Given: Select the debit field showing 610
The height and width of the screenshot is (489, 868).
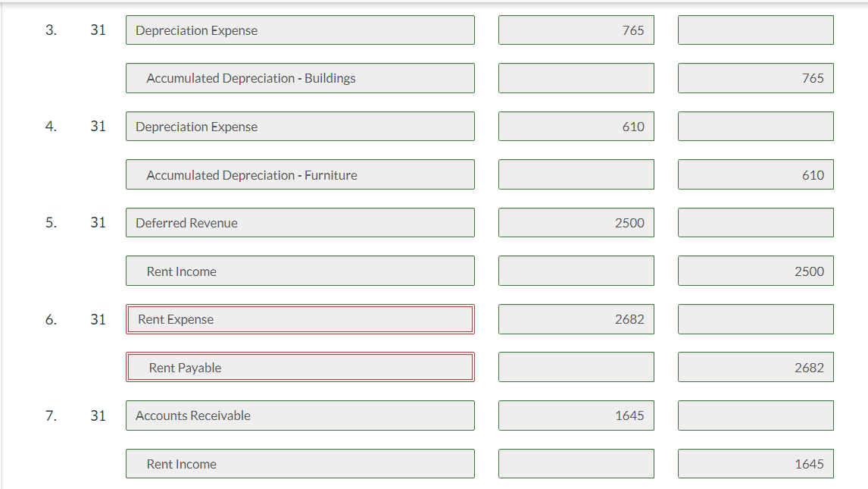Looking at the screenshot, I should (576, 127).
